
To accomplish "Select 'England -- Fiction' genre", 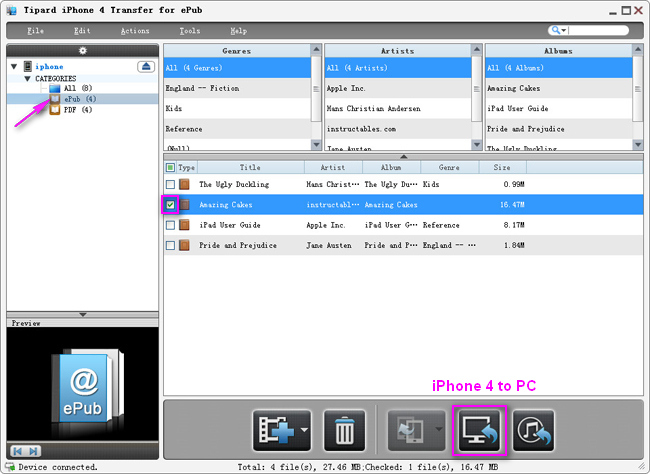I will (x=237, y=88).
